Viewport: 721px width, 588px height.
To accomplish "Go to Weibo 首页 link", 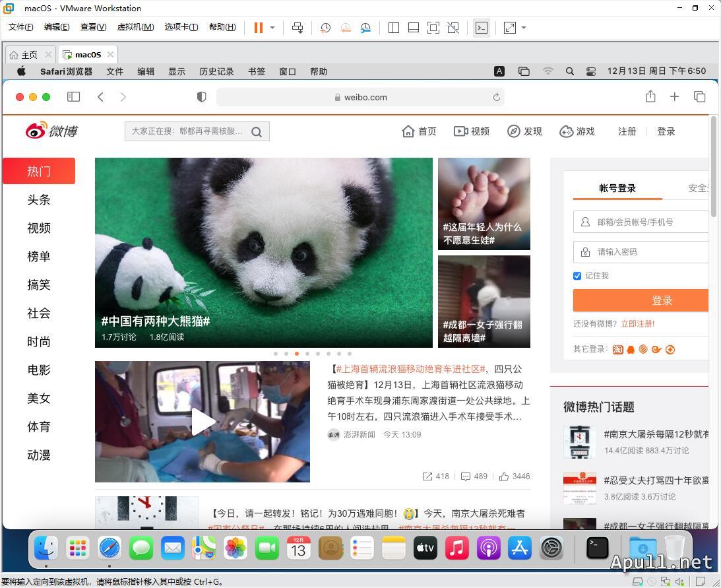I will 419,131.
